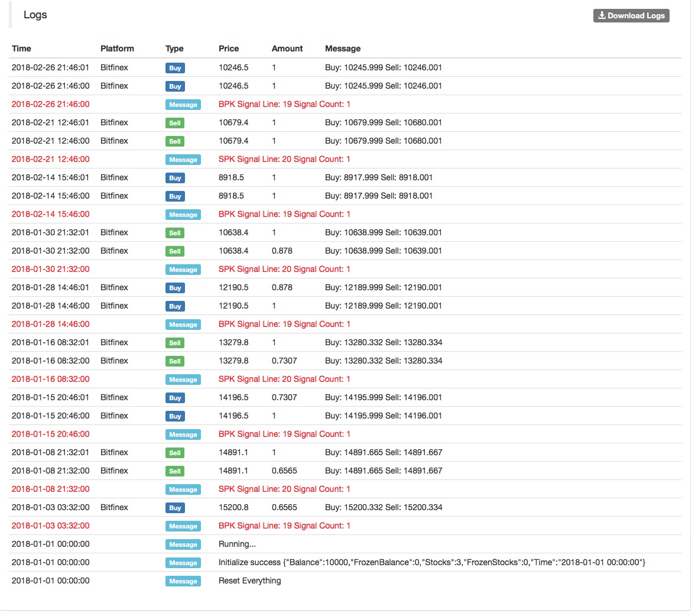Click the Buy badge at 2018-01-15 20:46:00
Viewport: 695px width, 616px height.
pyautogui.click(x=175, y=416)
